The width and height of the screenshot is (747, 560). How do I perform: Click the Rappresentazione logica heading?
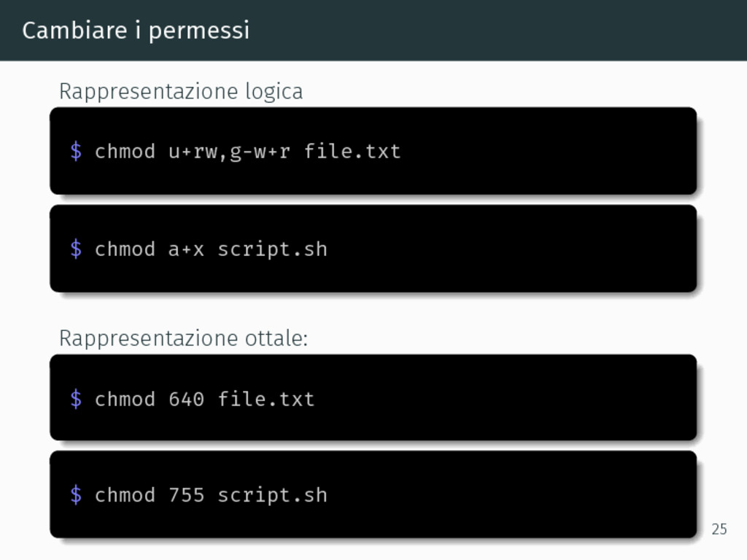pyautogui.click(x=181, y=91)
